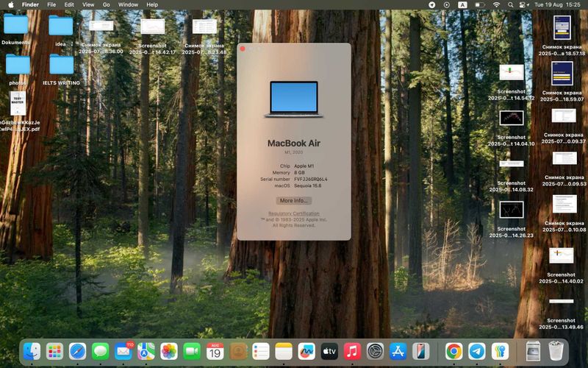Open Launchpad in the Dock
588x368 pixels.
click(x=54, y=352)
